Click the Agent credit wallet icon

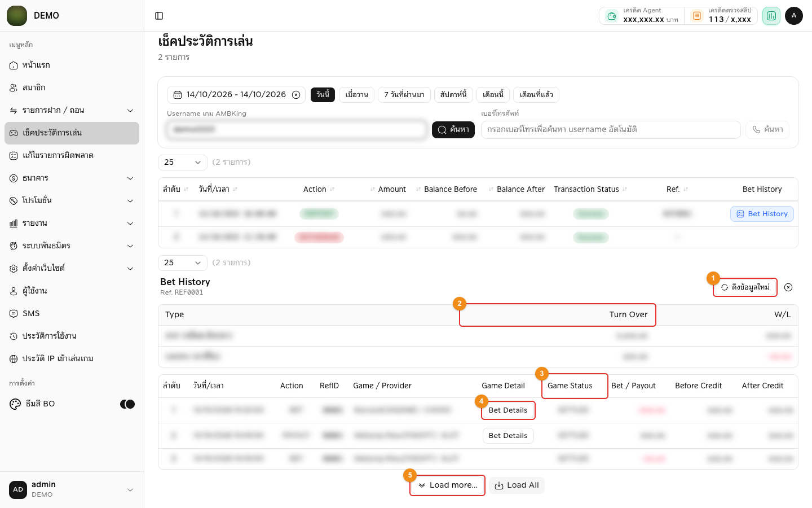612,16
